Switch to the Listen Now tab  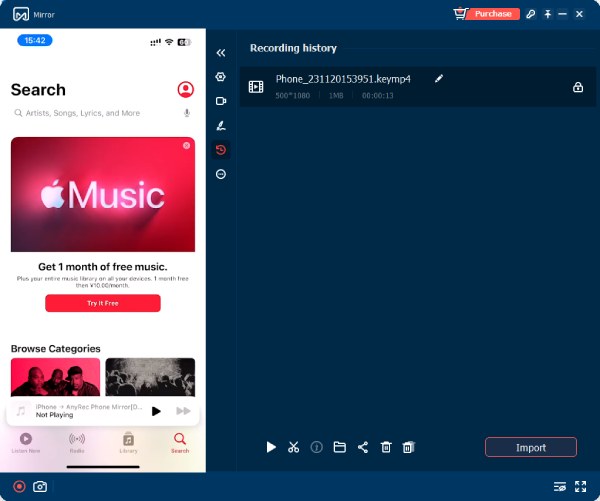point(26,443)
